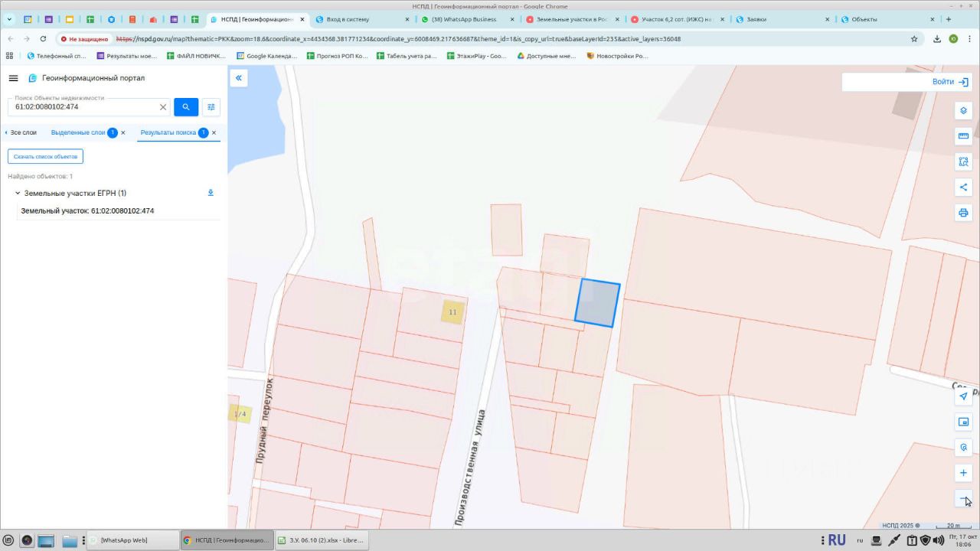Open the Chrome tab list dropdown
The height and width of the screenshot is (551, 980).
click(9, 19)
